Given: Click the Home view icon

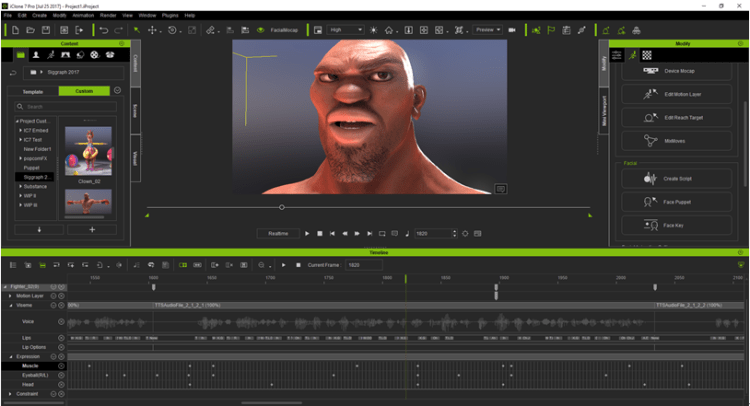Looking at the screenshot, I should click(x=389, y=30).
